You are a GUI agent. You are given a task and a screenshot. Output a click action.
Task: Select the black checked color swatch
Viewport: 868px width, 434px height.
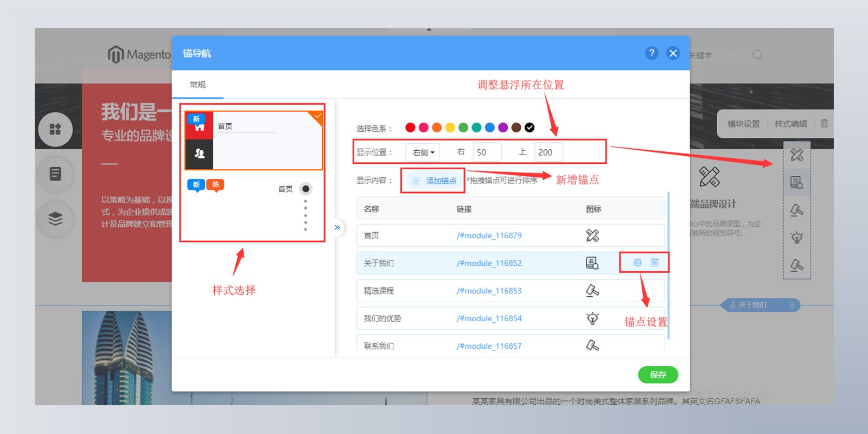(529, 127)
